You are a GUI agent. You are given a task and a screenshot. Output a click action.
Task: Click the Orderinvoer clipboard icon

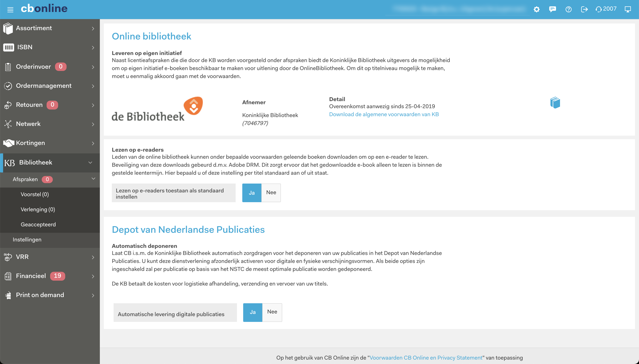pos(8,67)
